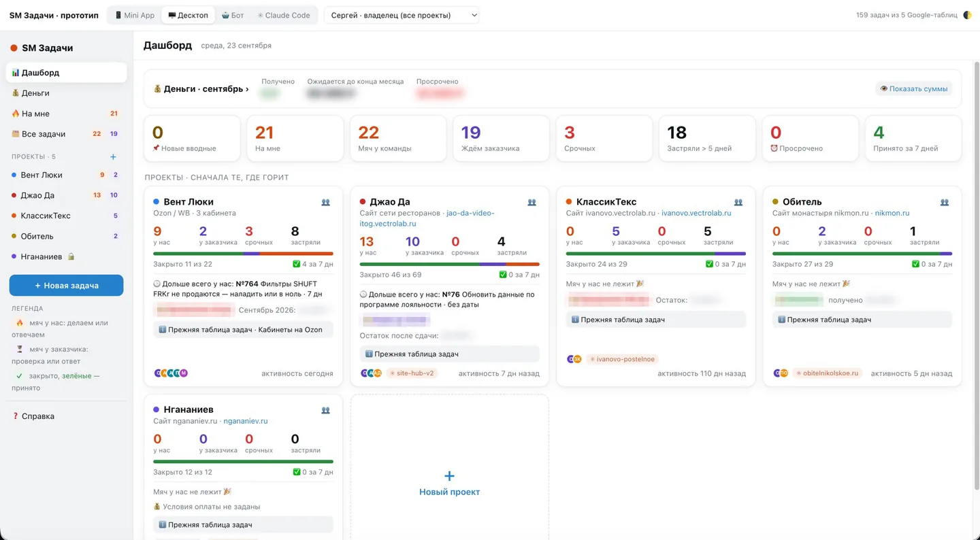Open the ivanovo.vectrolab.ru link
The height and width of the screenshot is (540, 980).
(696, 213)
